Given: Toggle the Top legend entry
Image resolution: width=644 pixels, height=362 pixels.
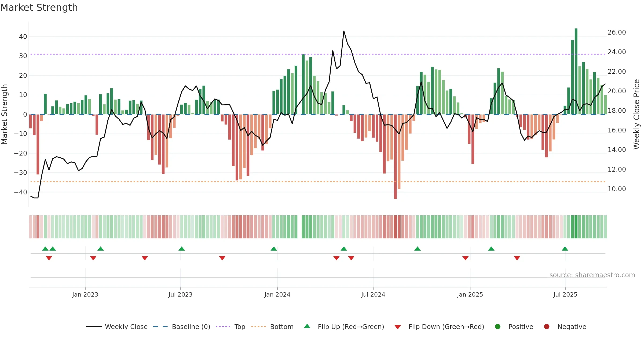Looking at the screenshot, I should tap(230, 327).
